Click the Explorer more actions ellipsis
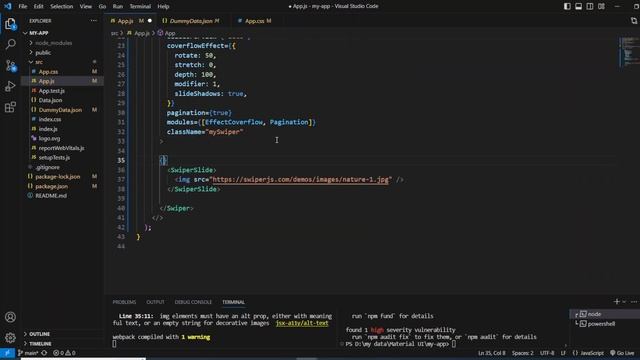The height and width of the screenshot is (360, 640). 94,20
